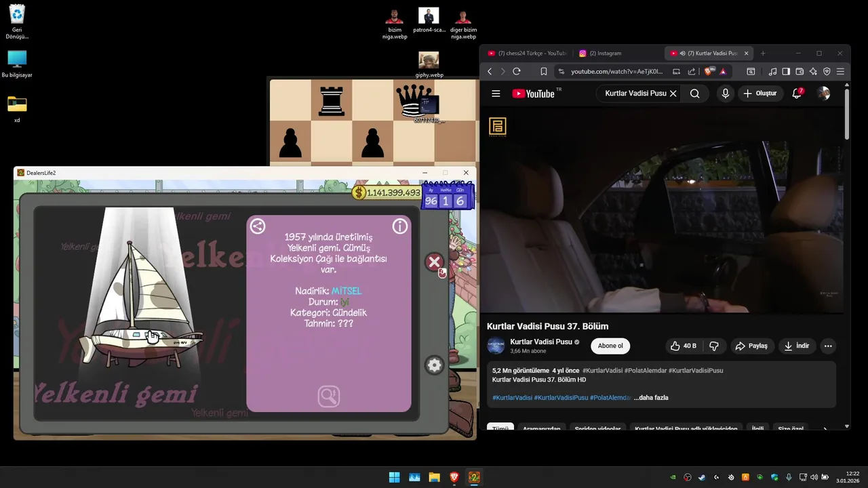Viewport: 868px width, 488px height.
Task: Open the Brave playlist music icon
Action: [772, 71]
